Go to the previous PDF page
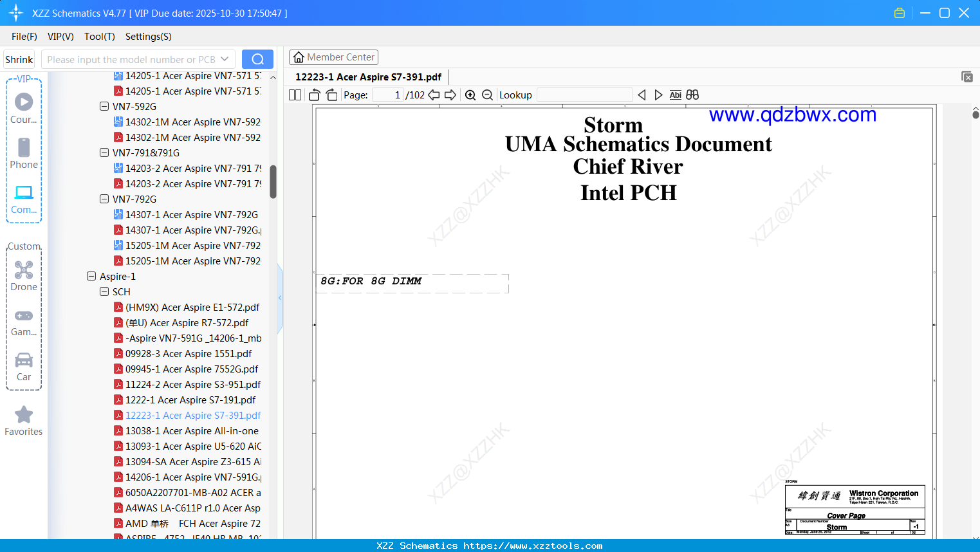Image resolution: width=980 pixels, height=552 pixels. (434, 95)
